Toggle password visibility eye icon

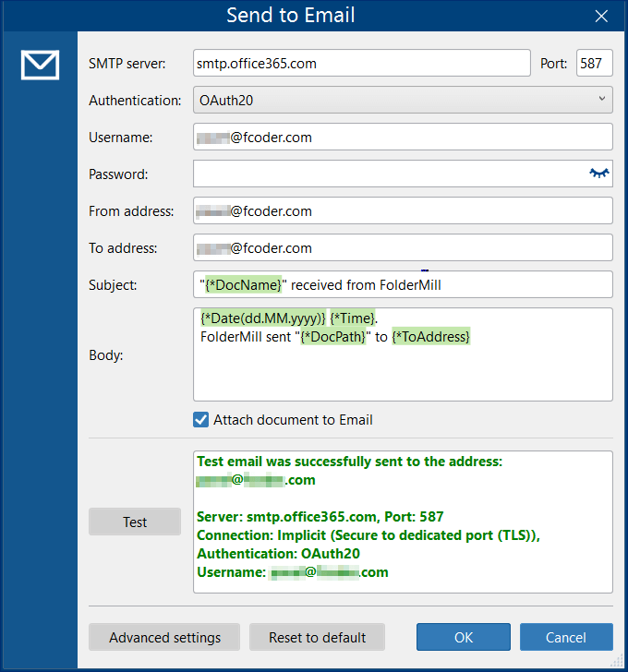598,174
